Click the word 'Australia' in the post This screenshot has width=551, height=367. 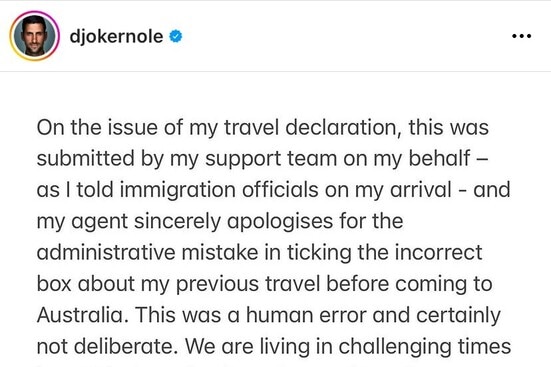pyautogui.click(x=80, y=315)
